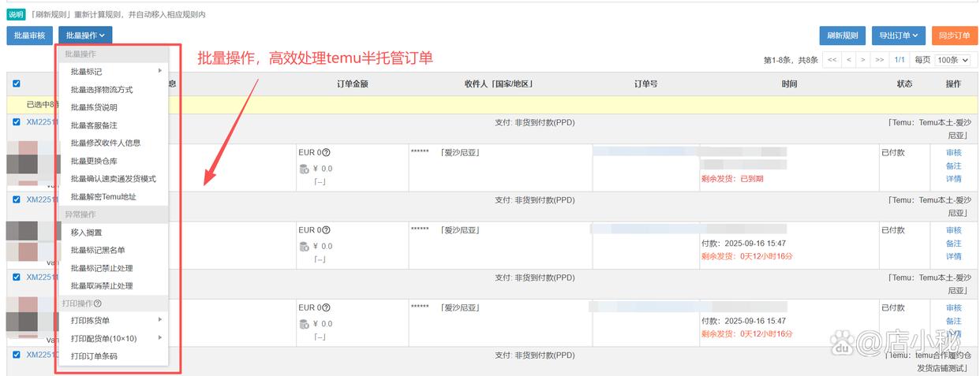Go to first page with << button
The width and height of the screenshot is (980, 376).
click(832, 60)
